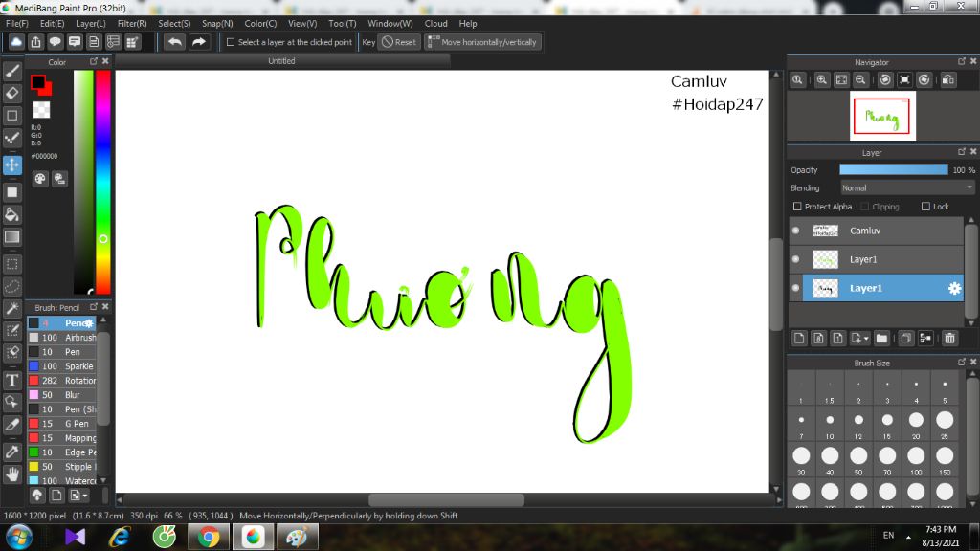Select the Airbrush brush
This screenshot has height=551, width=980.
62,338
